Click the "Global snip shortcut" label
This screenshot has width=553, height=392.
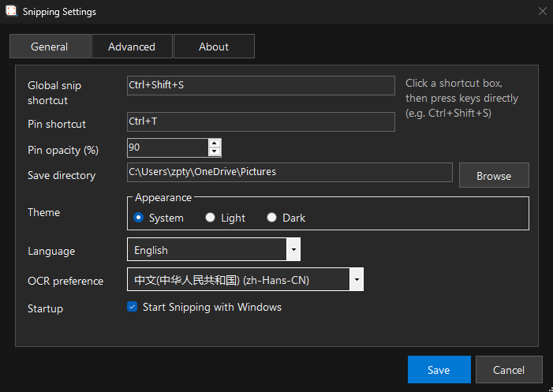pos(54,93)
